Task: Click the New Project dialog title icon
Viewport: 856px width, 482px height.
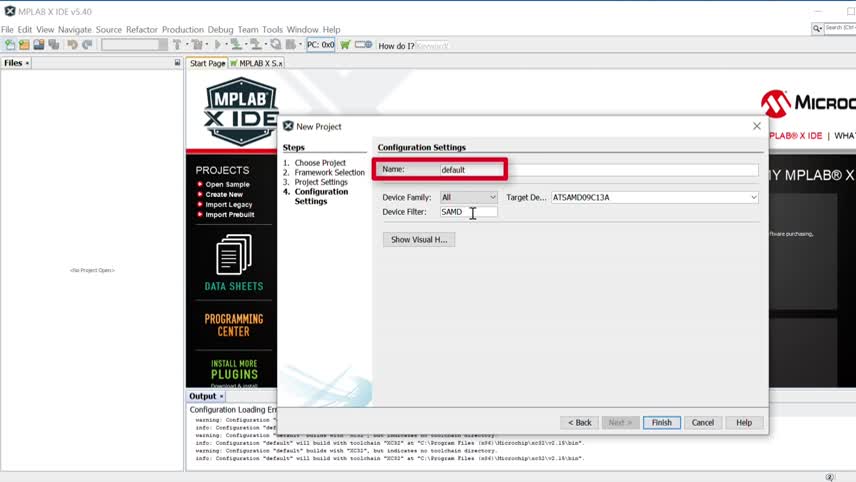Action: pyautogui.click(x=288, y=126)
